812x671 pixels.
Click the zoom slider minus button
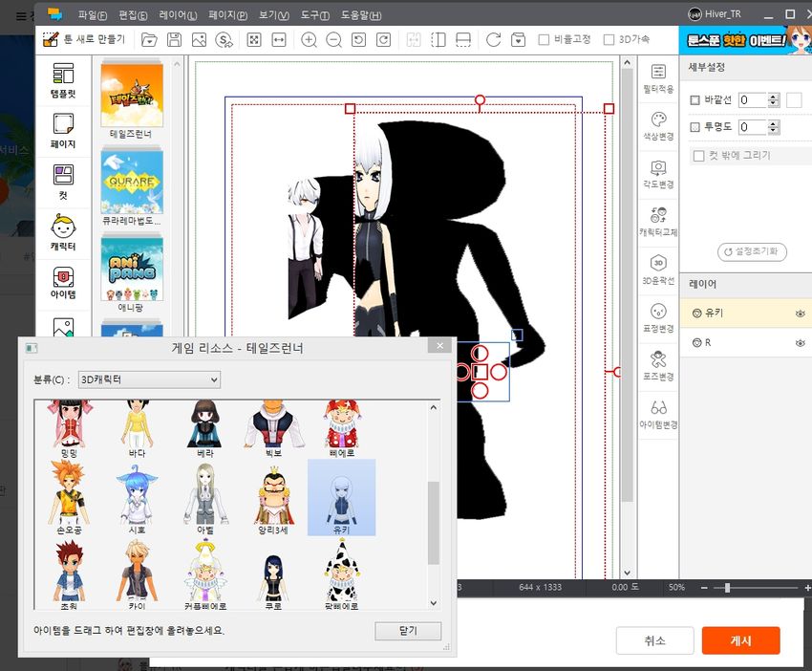pos(704,588)
